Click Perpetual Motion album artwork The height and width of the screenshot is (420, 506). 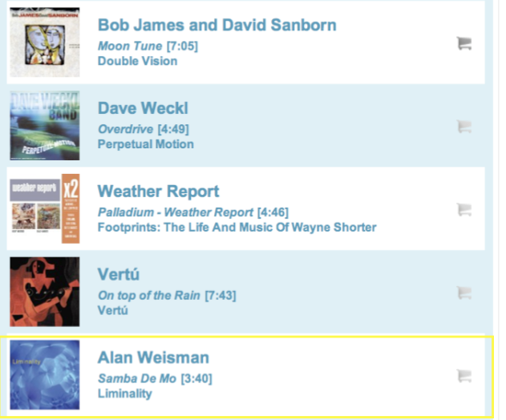pos(45,126)
